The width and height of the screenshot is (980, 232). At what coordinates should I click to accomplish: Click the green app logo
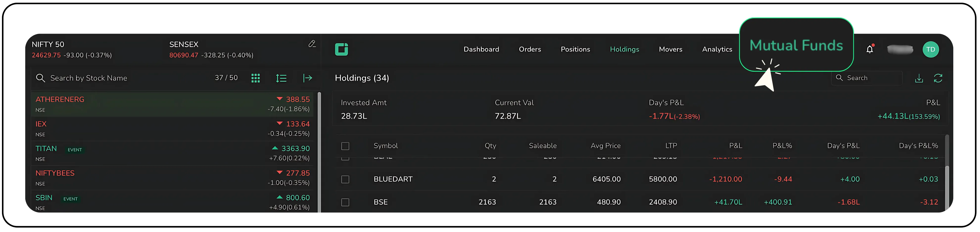341,49
